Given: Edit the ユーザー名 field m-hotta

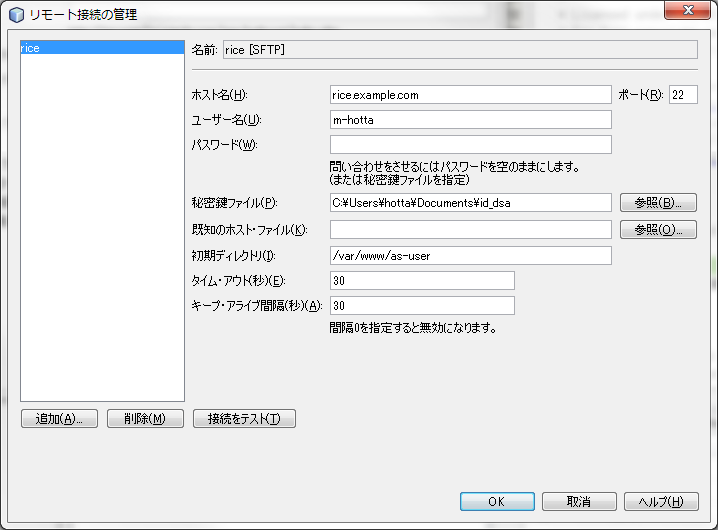Looking at the screenshot, I should [470, 120].
